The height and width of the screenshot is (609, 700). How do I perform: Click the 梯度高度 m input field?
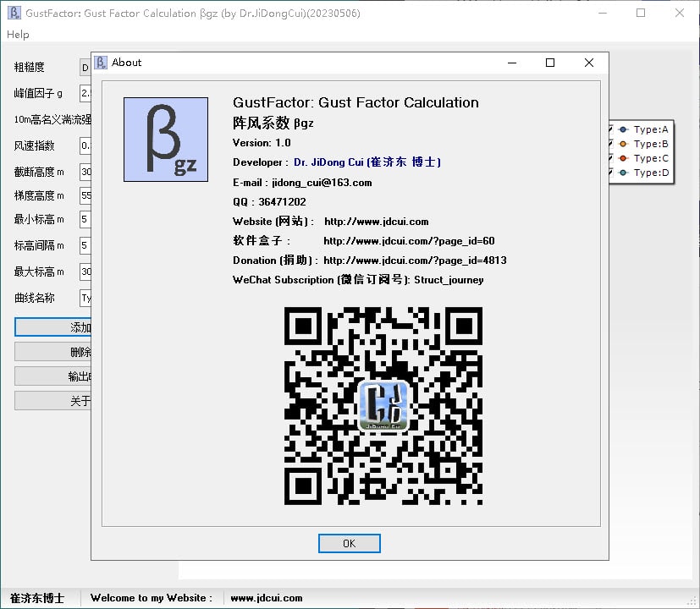85,195
